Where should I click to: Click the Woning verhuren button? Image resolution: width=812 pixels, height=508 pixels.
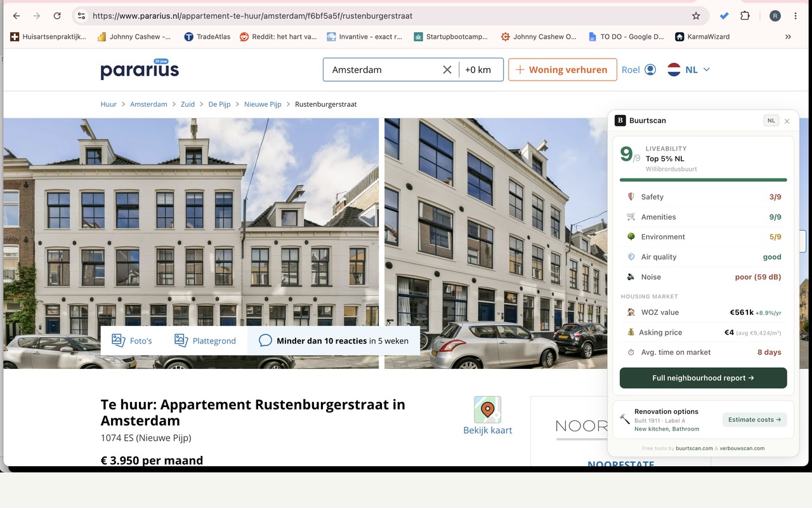tap(563, 70)
